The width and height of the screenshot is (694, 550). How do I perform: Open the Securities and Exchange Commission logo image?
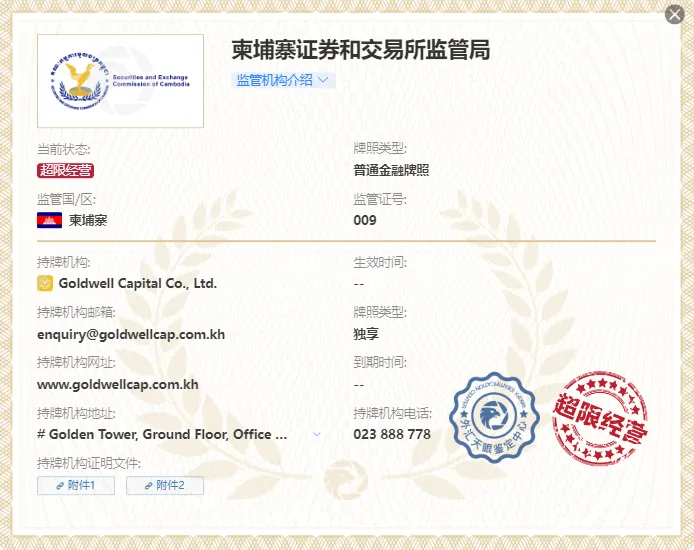120,81
